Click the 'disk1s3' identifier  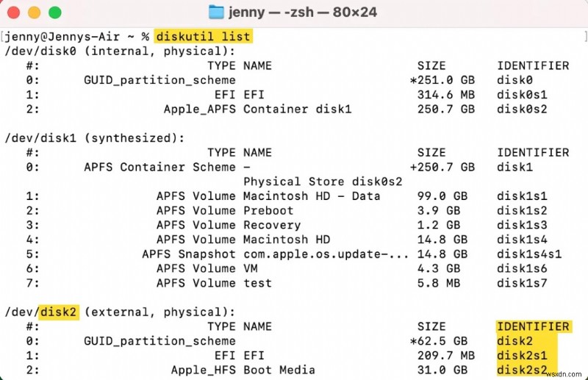click(522, 225)
